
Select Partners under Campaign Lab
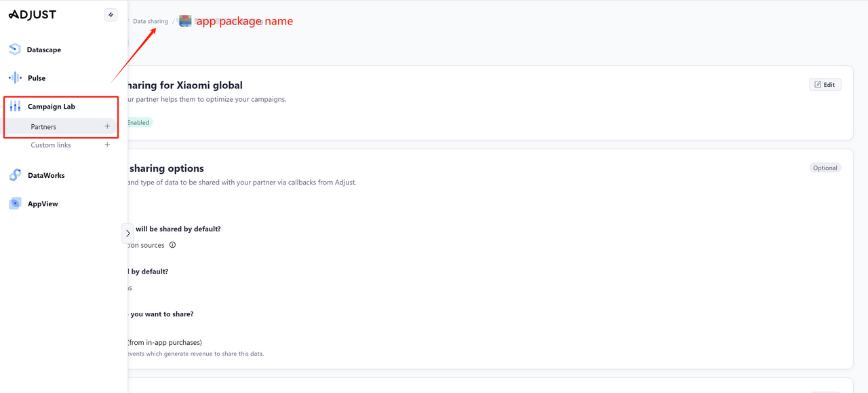(43, 127)
